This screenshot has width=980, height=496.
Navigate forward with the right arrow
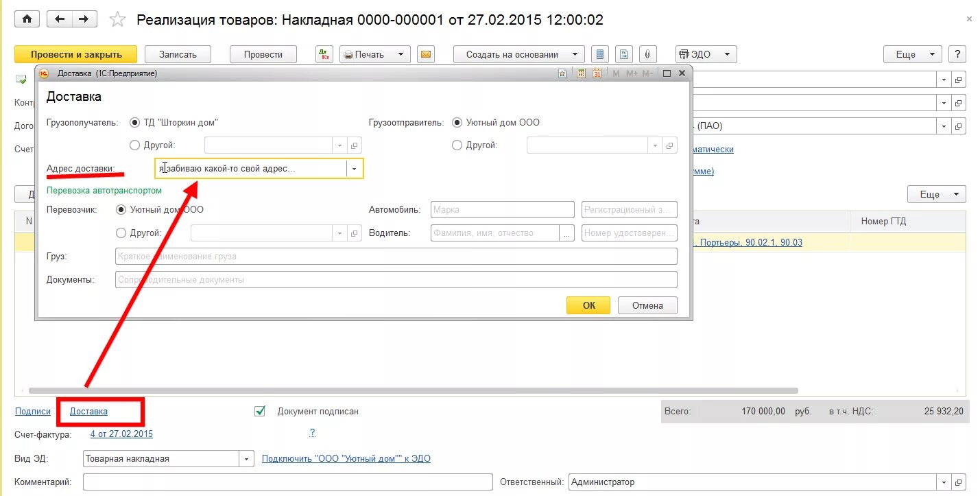(x=84, y=19)
